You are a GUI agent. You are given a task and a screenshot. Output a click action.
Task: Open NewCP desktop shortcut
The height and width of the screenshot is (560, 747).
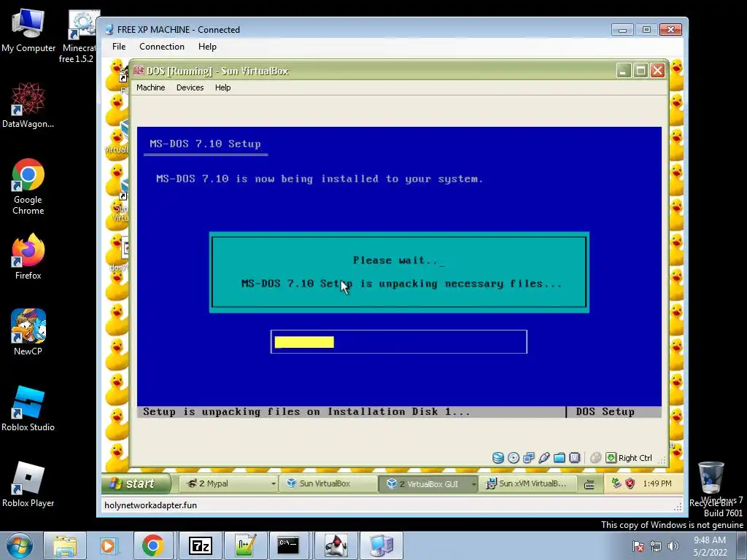pyautogui.click(x=28, y=332)
